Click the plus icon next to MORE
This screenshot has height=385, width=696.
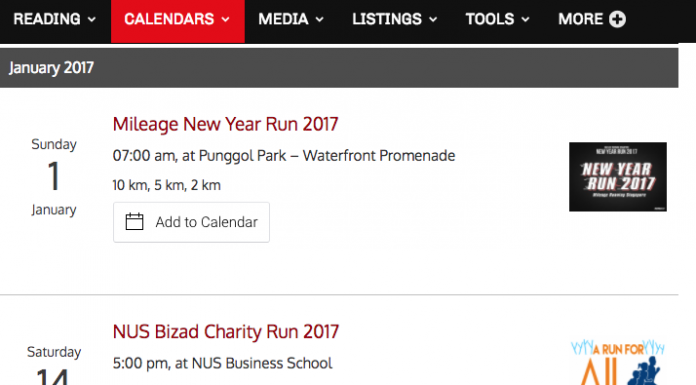pyautogui.click(x=617, y=19)
